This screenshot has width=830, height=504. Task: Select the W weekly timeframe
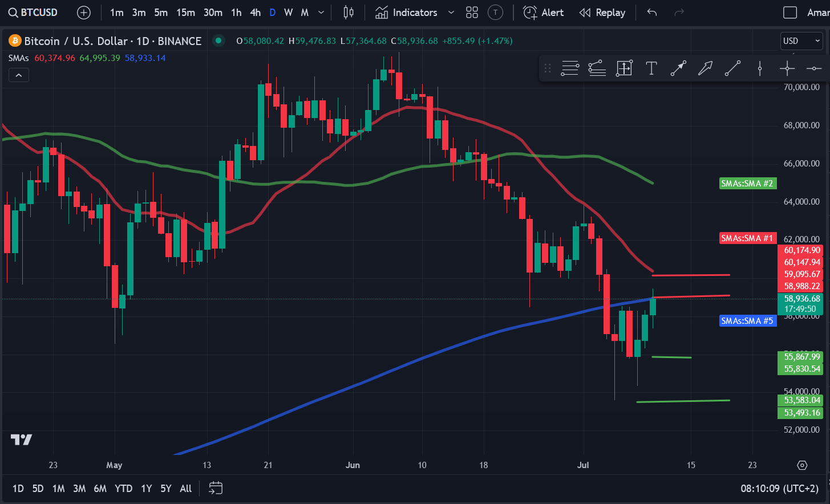pyautogui.click(x=289, y=13)
